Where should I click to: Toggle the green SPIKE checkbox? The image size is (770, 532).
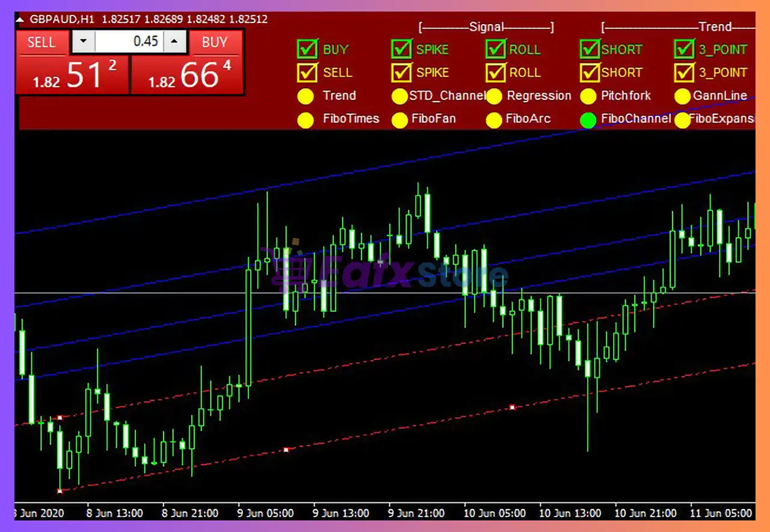click(401, 49)
